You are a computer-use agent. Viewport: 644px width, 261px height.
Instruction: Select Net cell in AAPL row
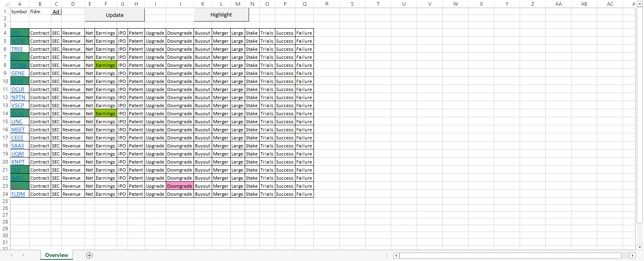(x=89, y=178)
